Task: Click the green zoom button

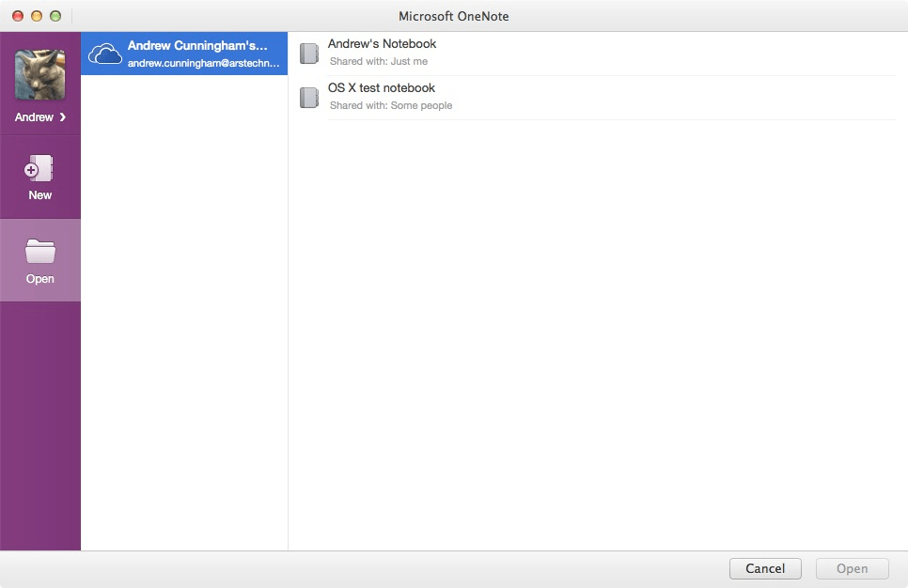Action: point(56,16)
